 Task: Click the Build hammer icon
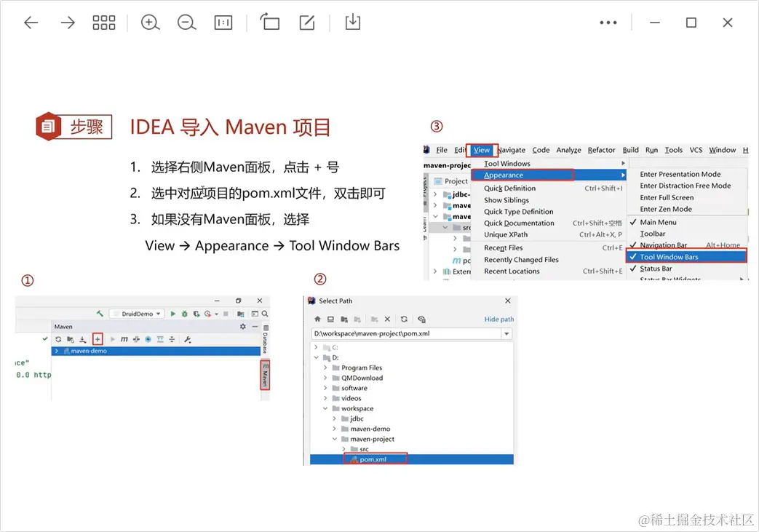[x=100, y=314]
